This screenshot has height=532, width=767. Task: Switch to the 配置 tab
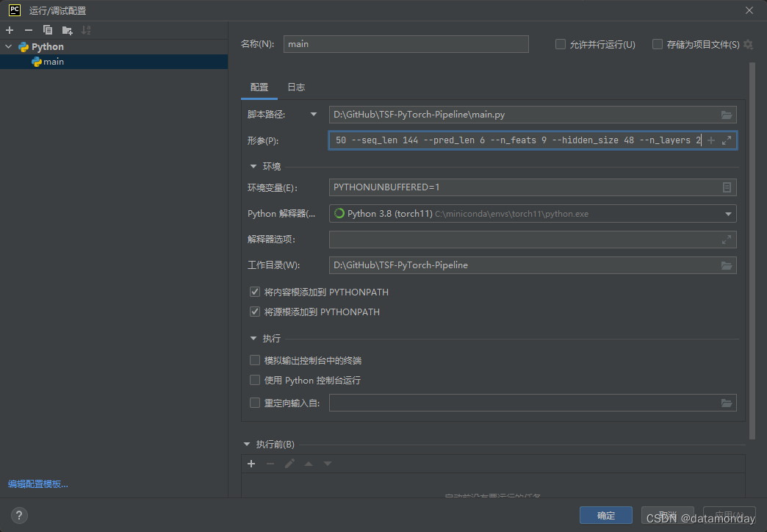pyautogui.click(x=259, y=87)
